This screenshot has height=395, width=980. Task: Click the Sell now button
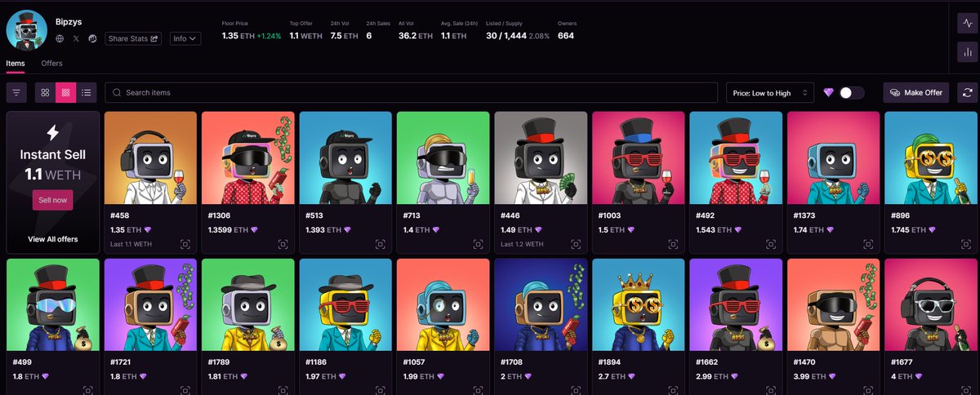pos(52,200)
